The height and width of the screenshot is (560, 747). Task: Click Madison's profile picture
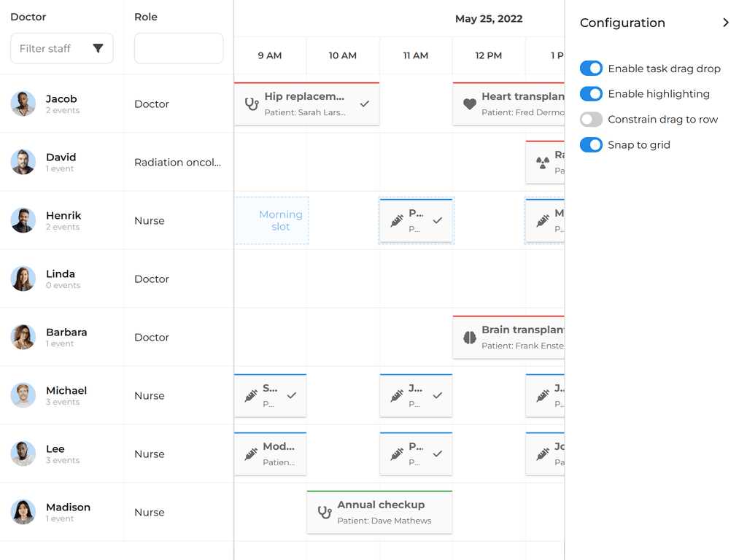tap(23, 512)
